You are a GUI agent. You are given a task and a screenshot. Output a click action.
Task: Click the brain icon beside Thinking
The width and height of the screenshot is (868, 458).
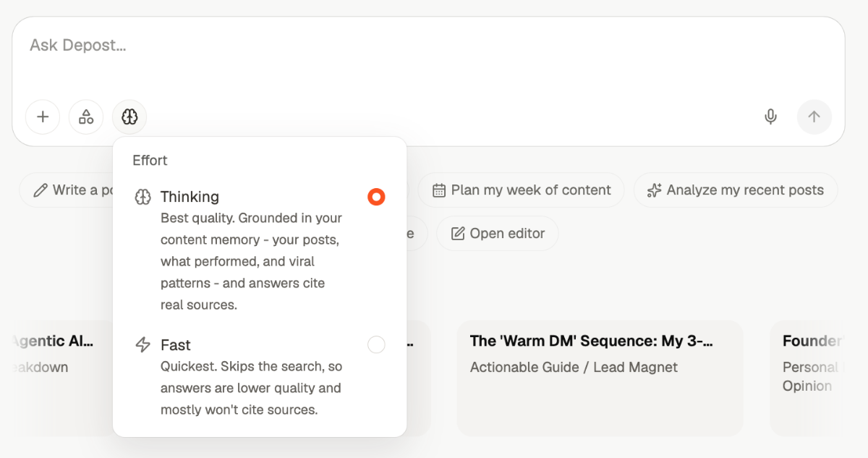tap(143, 197)
